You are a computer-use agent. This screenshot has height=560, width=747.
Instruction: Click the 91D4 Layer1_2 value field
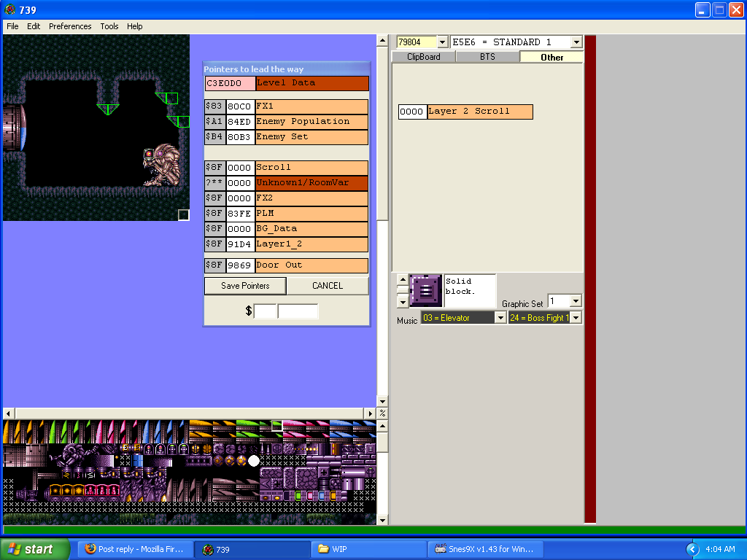pos(240,244)
